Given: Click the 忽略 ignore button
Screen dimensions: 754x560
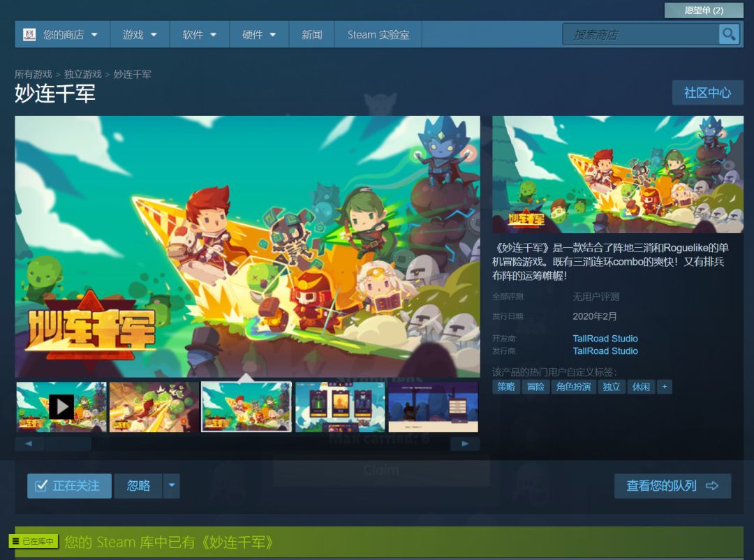Looking at the screenshot, I should point(138,486).
